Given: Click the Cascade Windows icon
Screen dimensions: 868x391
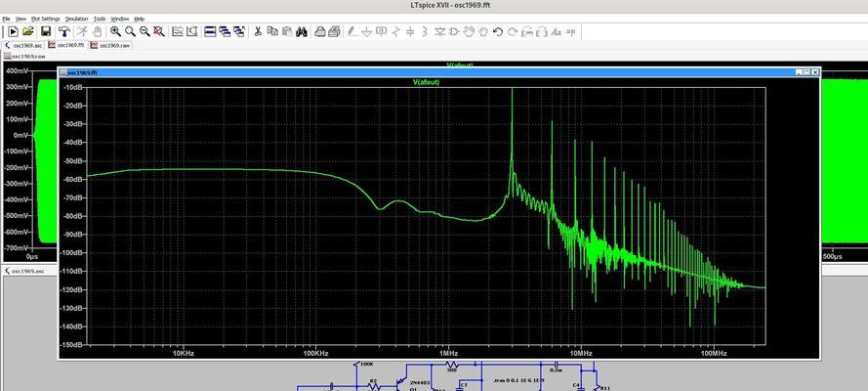Looking at the screenshot, I should (225, 32).
